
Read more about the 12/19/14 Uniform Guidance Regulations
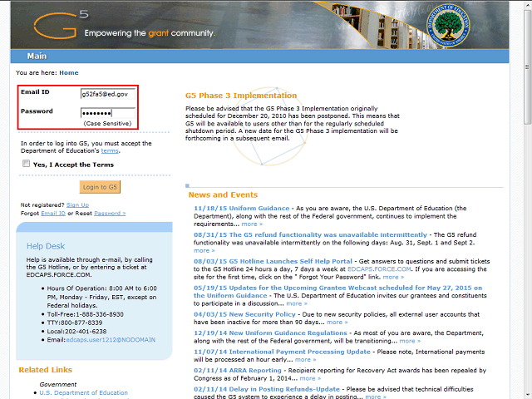[x=410, y=341]
